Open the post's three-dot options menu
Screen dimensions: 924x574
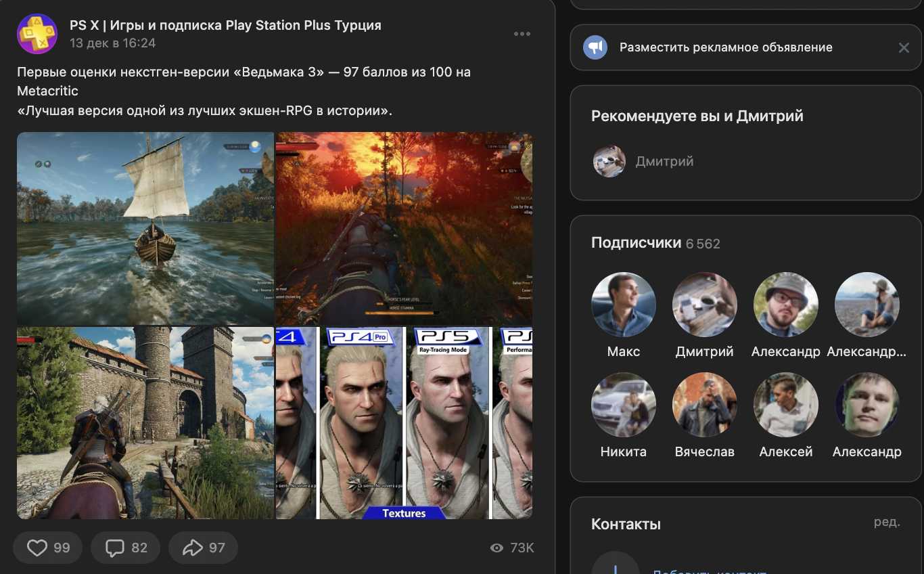tap(522, 34)
